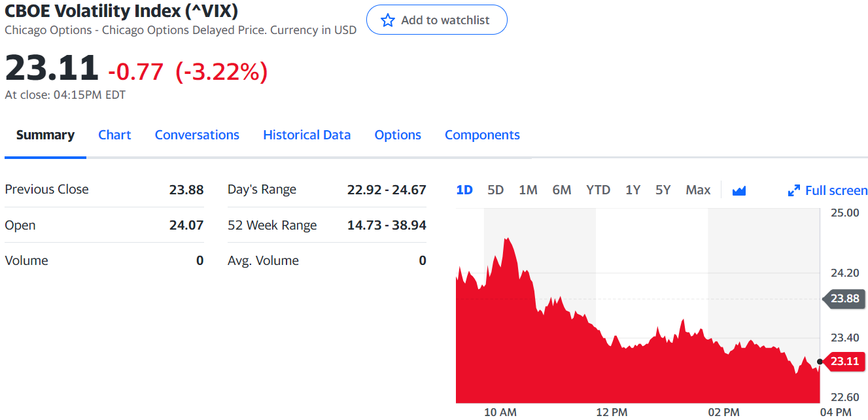The image size is (868, 420).
Task: Toggle the area chart type icon
Action: coord(739,190)
